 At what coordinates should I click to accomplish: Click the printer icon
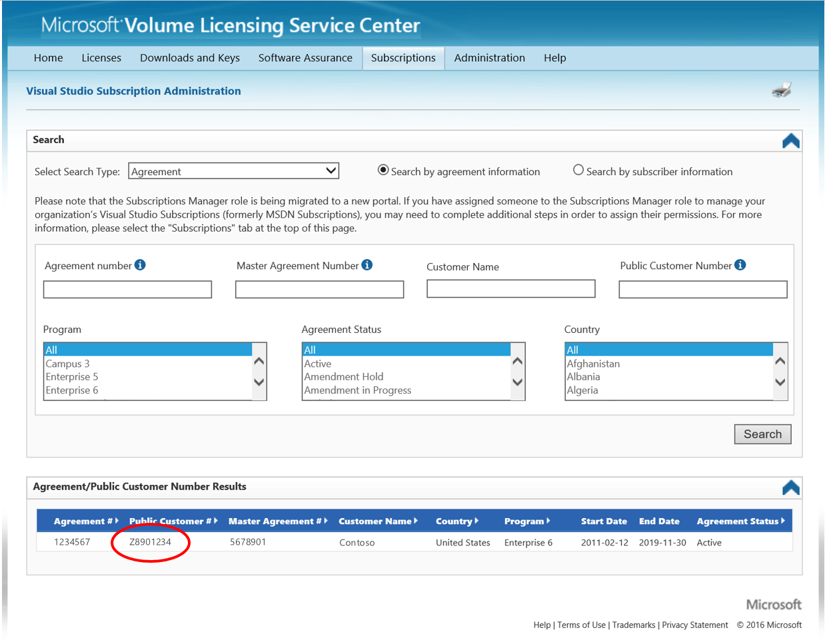[x=782, y=90]
